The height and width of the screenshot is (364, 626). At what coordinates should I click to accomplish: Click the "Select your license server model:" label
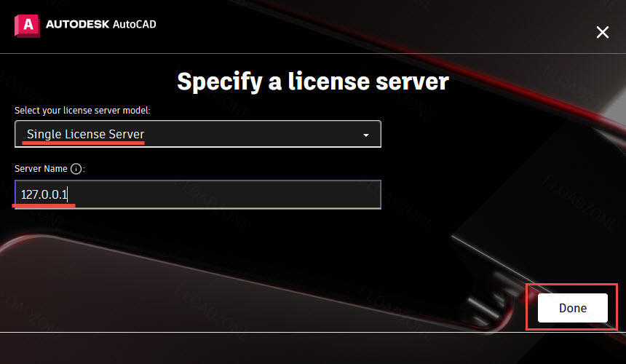(82, 110)
